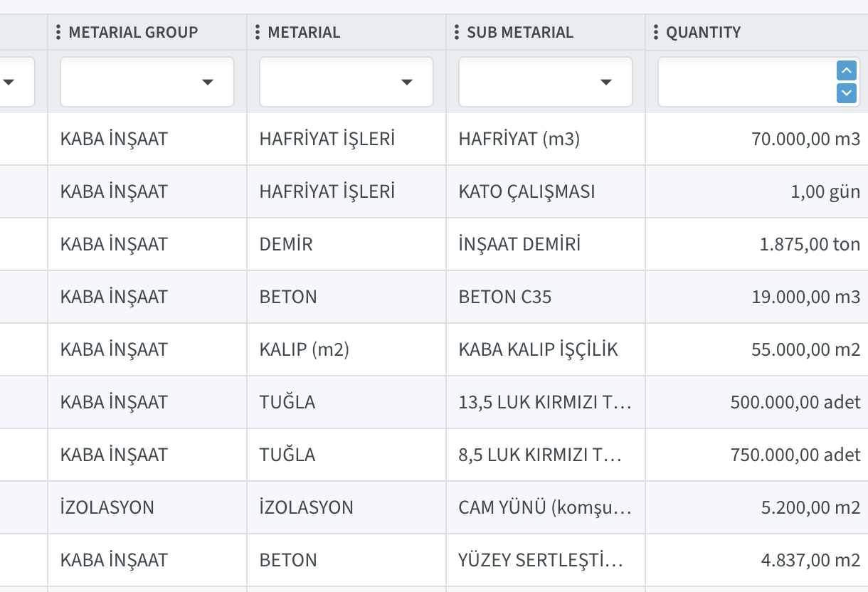The width and height of the screenshot is (868, 592).
Task: Expand the SUB METARIAL filter dropdown
Action: 546,82
